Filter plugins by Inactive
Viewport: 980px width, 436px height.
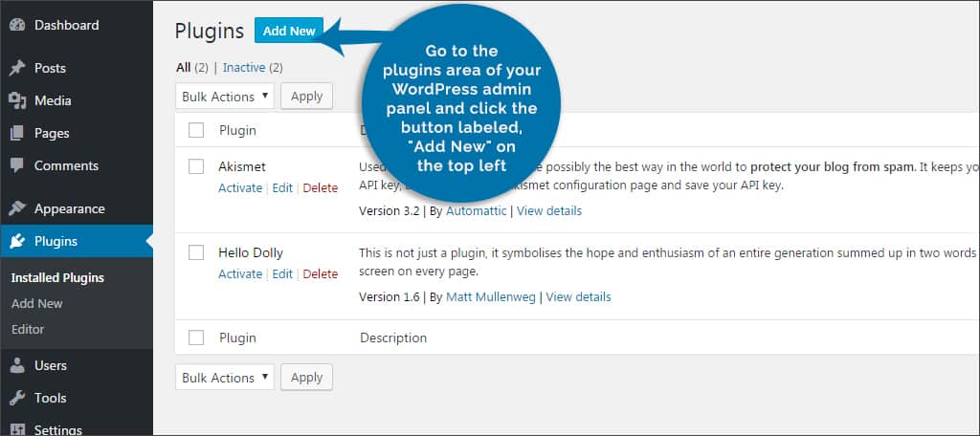[x=244, y=68]
